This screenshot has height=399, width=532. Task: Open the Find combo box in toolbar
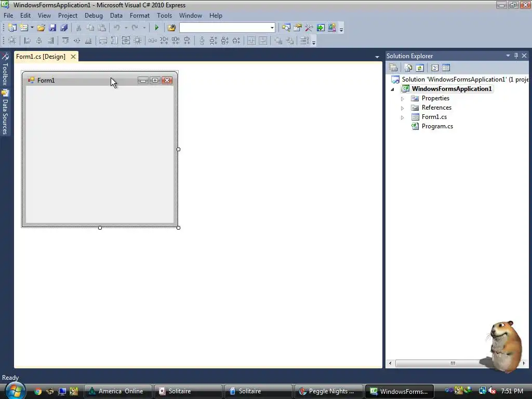click(227, 28)
